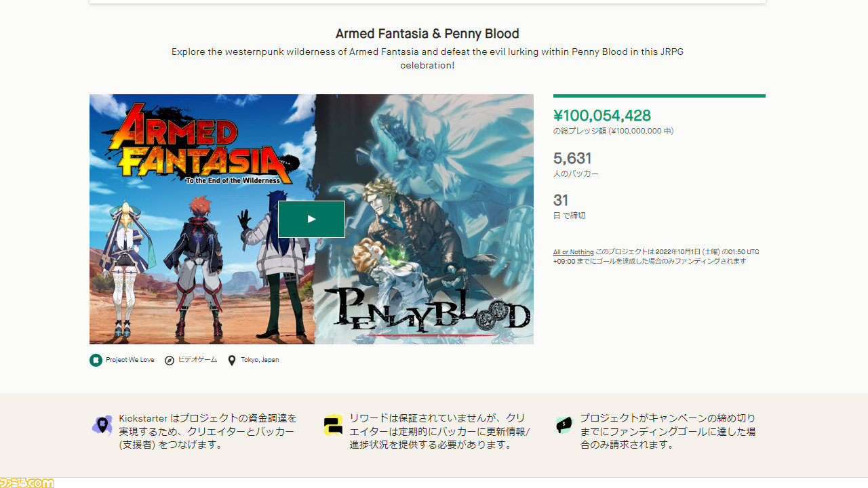Viewport: 868px width, 488px height.
Task: Click the ¥100,054,428 pledged amount
Action: (x=602, y=116)
